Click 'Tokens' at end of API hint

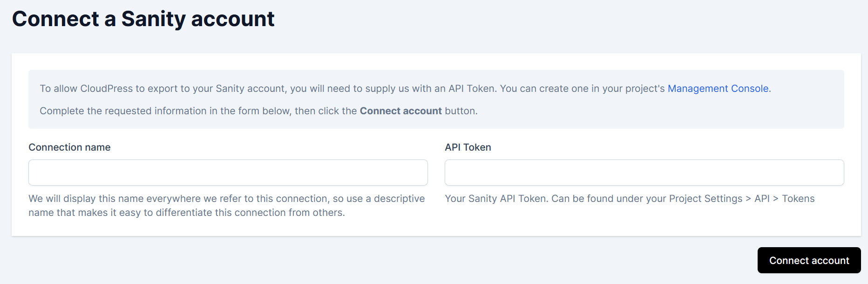tap(798, 199)
